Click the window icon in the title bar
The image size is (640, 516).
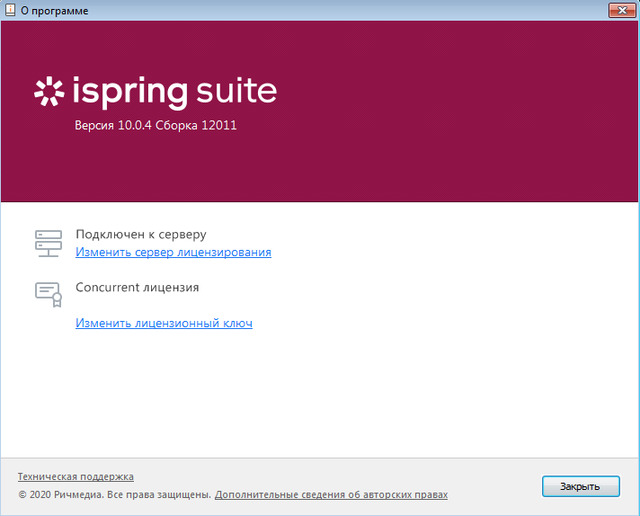pos(10,10)
